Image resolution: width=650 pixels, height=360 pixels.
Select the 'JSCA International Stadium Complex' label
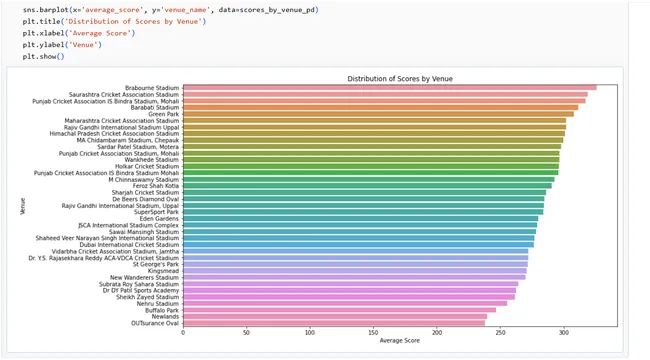click(x=129, y=225)
